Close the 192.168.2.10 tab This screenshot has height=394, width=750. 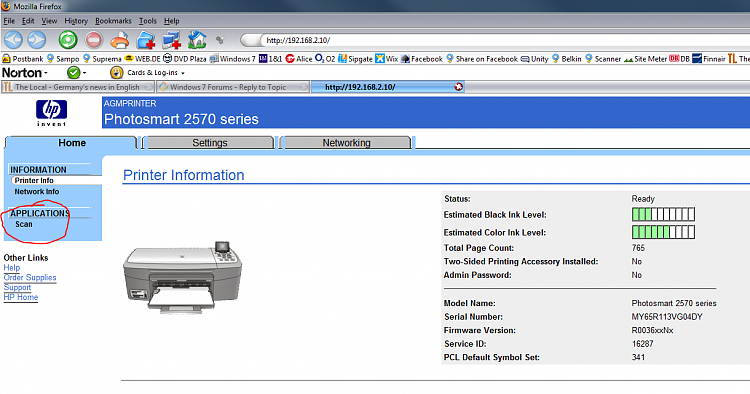458,87
